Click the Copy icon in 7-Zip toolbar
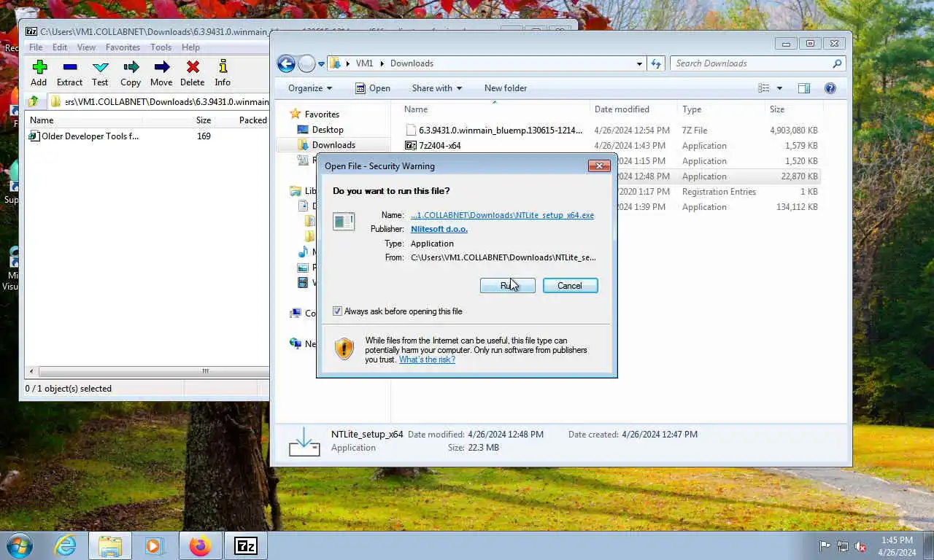Screen dimensions: 934x560 pyautogui.click(x=131, y=74)
